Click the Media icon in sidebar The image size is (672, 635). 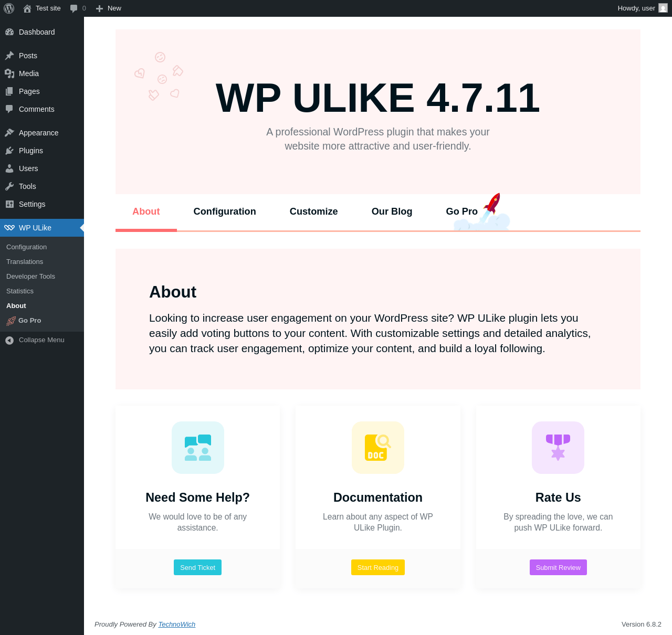tap(9, 73)
